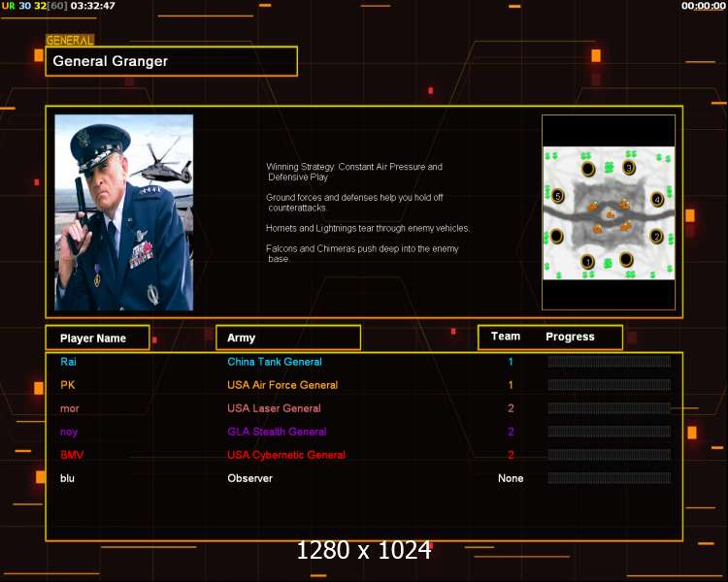Click the Progress column header label

click(570, 337)
